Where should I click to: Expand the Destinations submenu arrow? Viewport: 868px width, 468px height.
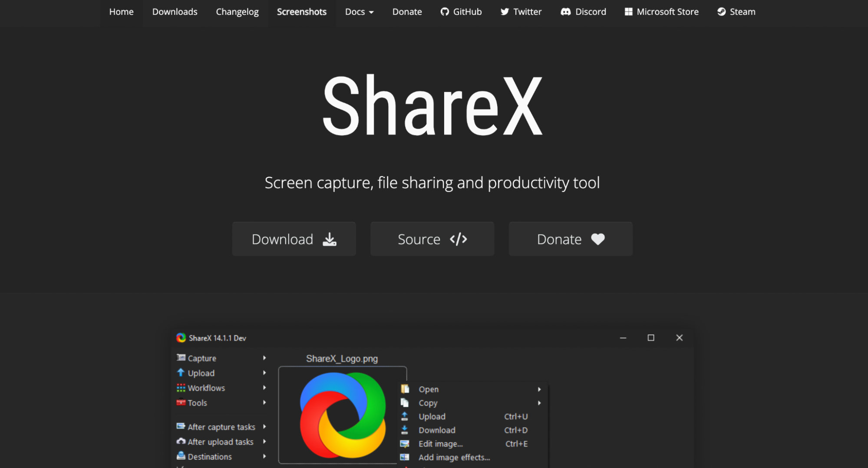pyautogui.click(x=264, y=456)
